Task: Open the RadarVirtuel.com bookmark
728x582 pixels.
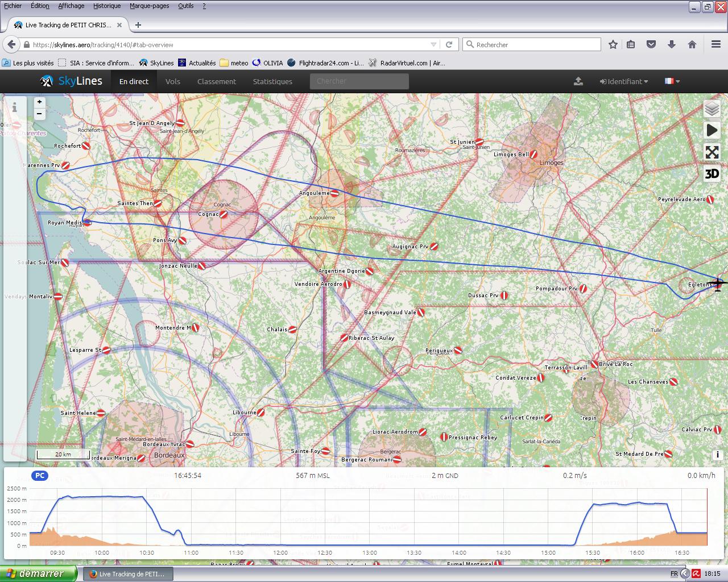Action: pos(407,63)
